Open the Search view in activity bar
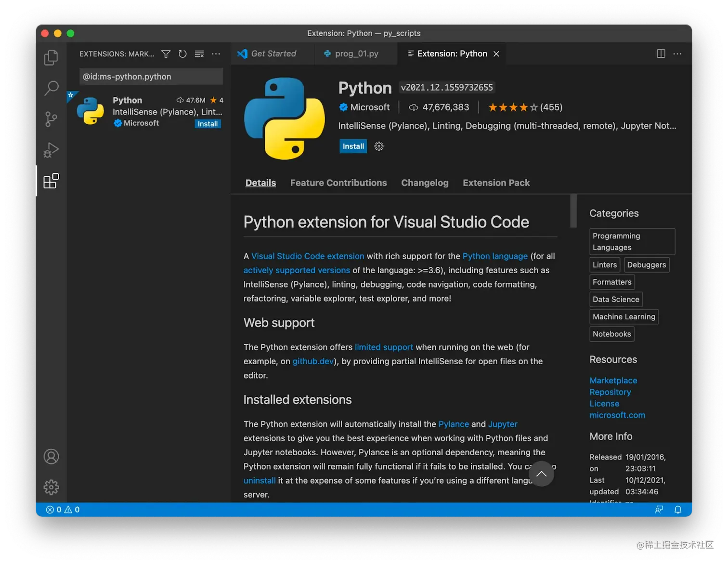The height and width of the screenshot is (564, 728). click(51, 88)
